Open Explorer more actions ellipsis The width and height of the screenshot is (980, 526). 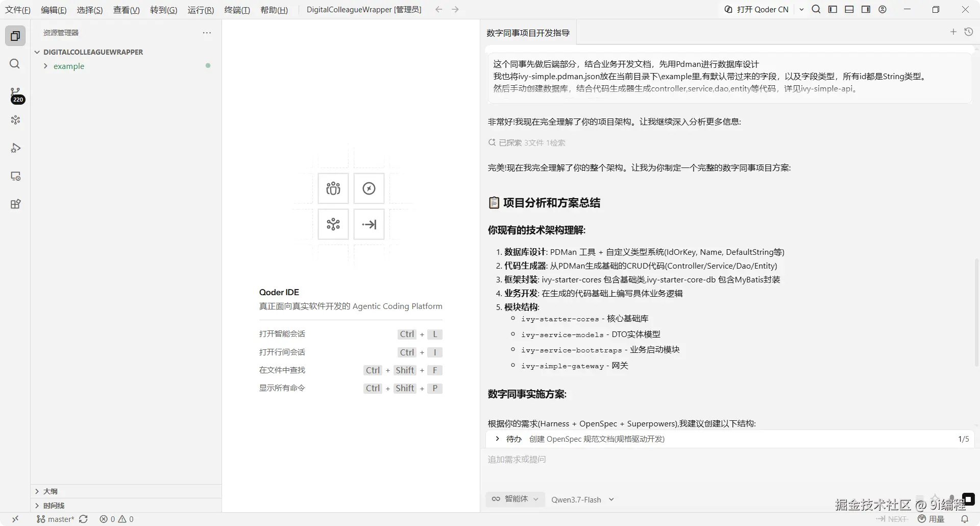(207, 33)
